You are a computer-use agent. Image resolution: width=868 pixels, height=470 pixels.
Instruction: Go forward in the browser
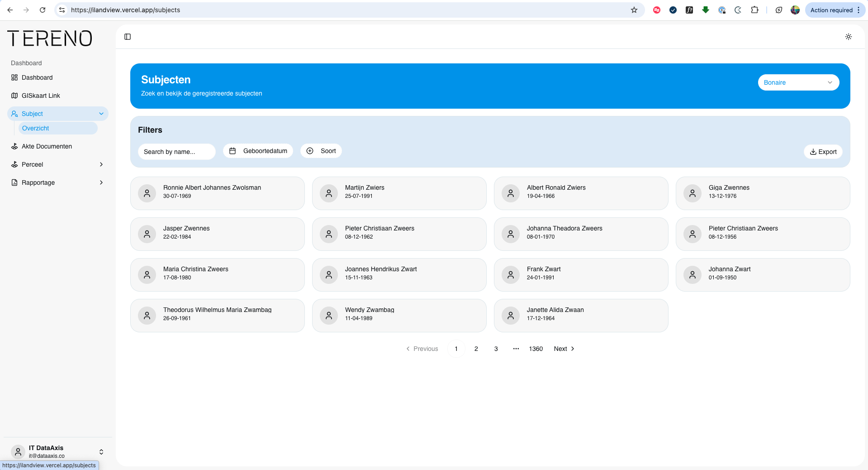point(26,10)
